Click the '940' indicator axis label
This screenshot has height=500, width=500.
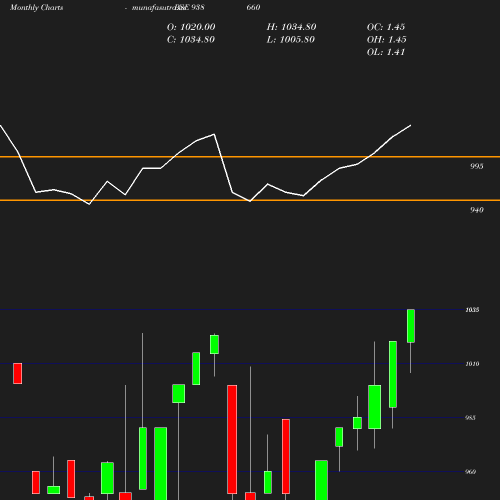click(x=477, y=210)
